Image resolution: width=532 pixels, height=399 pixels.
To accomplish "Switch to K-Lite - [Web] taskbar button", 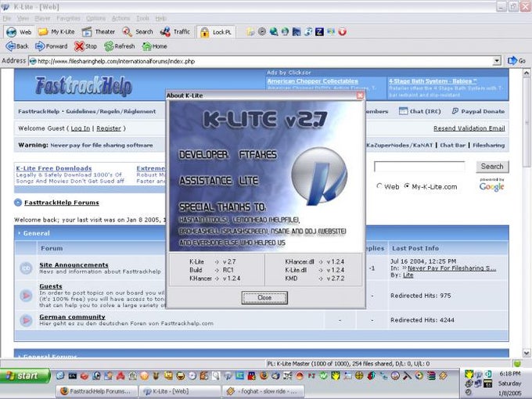I will pyautogui.click(x=180, y=391).
